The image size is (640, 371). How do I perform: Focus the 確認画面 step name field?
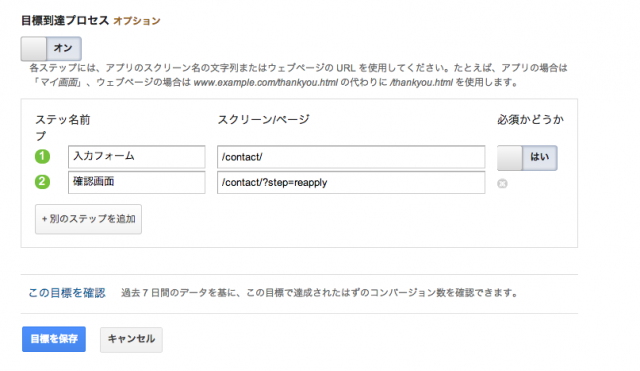137,182
